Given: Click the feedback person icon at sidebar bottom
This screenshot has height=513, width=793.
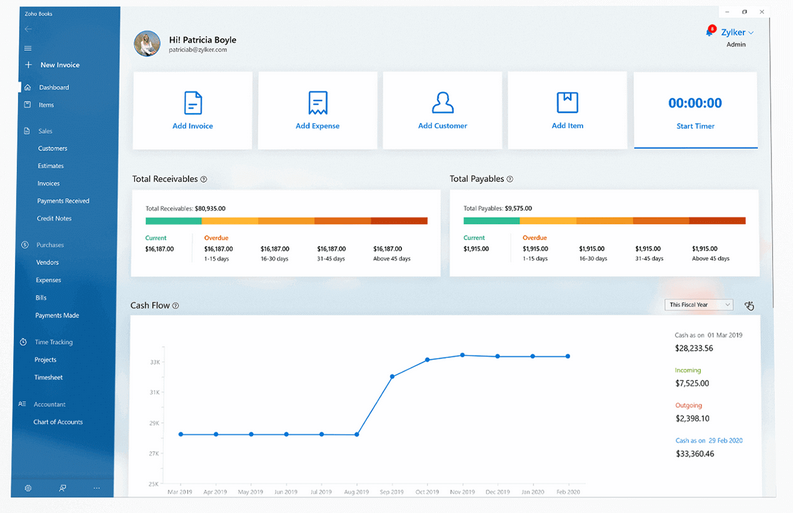Looking at the screenshot, I should click(x=62, y=488).
